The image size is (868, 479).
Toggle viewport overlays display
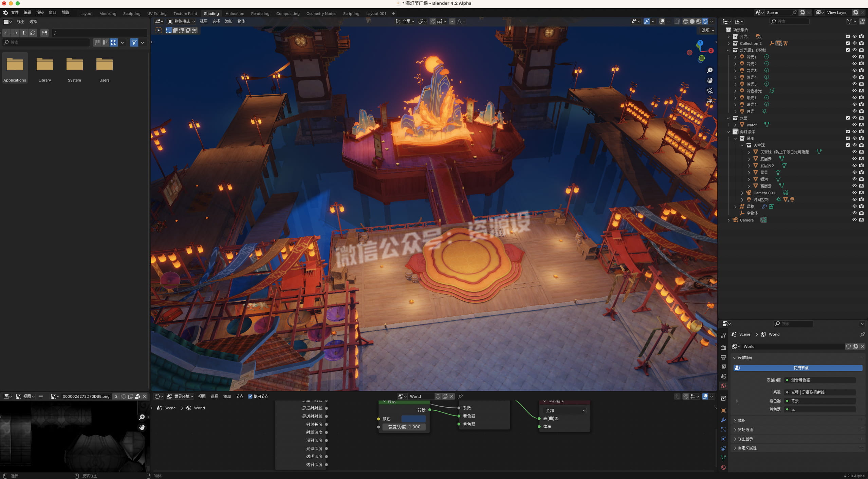pos(662,21)
